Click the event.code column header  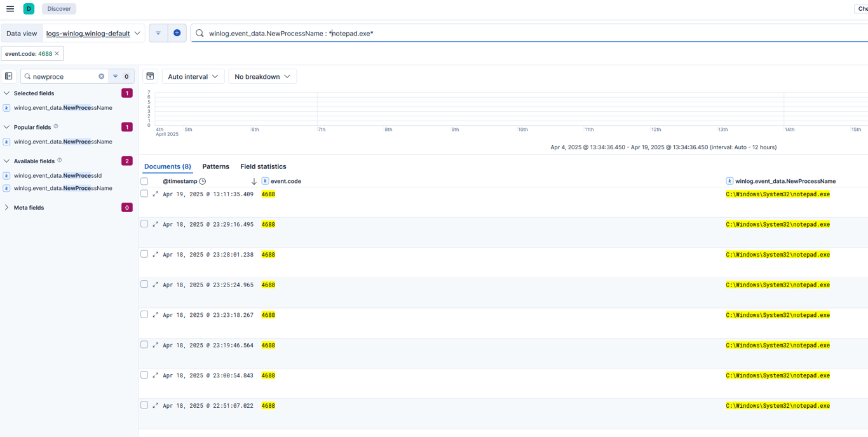(286, 181)
